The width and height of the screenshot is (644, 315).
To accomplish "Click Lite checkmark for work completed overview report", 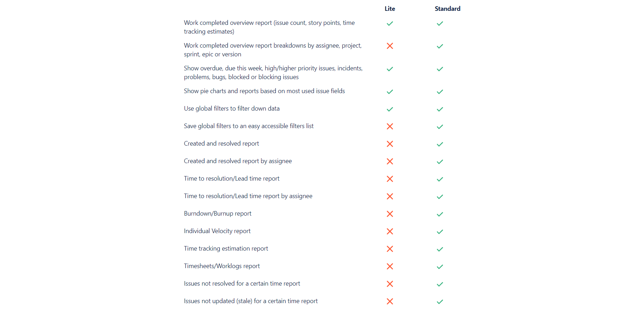I will point(390,23).
